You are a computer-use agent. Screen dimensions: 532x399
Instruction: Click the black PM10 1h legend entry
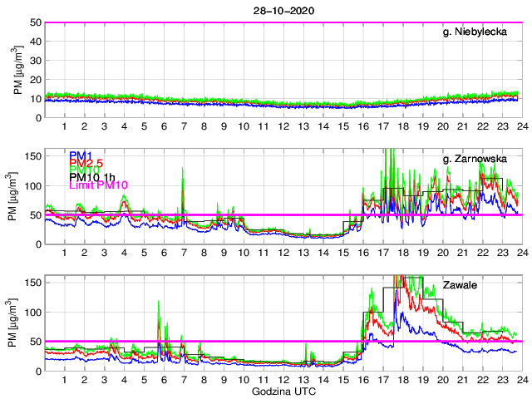pyautogui.click(x=91, y=177)
